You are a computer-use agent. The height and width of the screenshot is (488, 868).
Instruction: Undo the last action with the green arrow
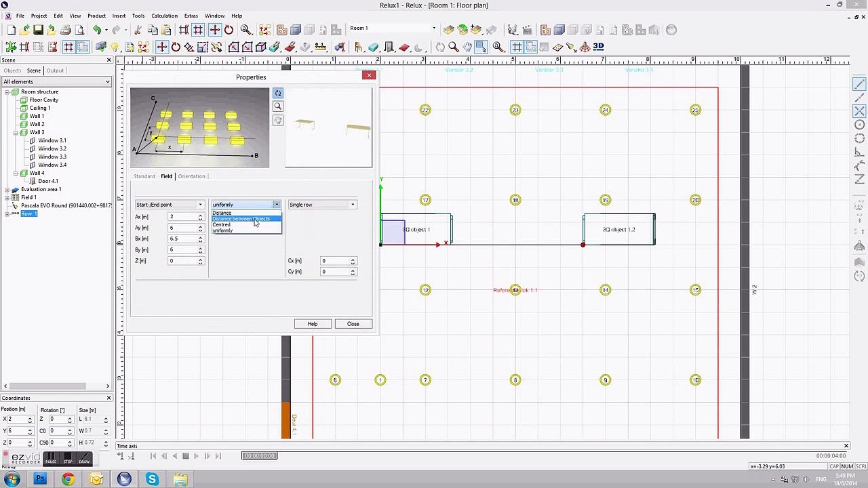98,30
